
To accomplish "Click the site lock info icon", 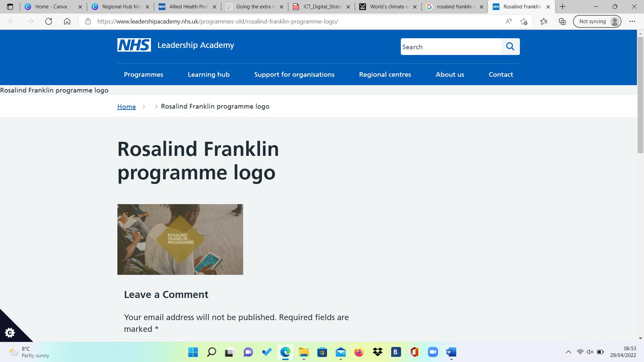I will (88, 21).
